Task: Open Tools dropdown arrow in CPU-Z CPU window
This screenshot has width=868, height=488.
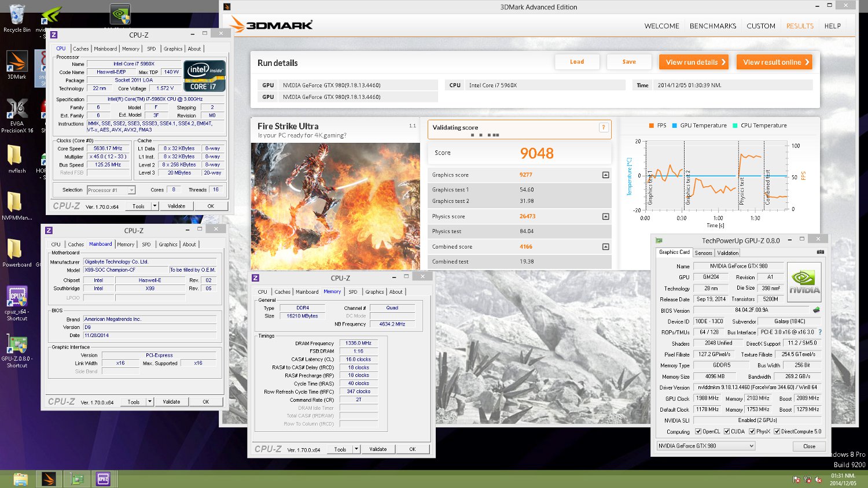Action: click(155, 206)
